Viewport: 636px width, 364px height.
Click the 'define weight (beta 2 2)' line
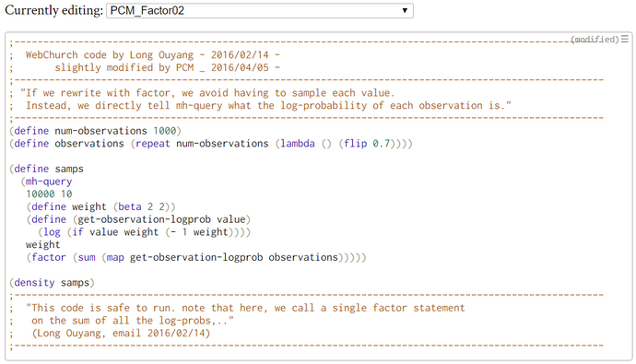coord(101,206)
